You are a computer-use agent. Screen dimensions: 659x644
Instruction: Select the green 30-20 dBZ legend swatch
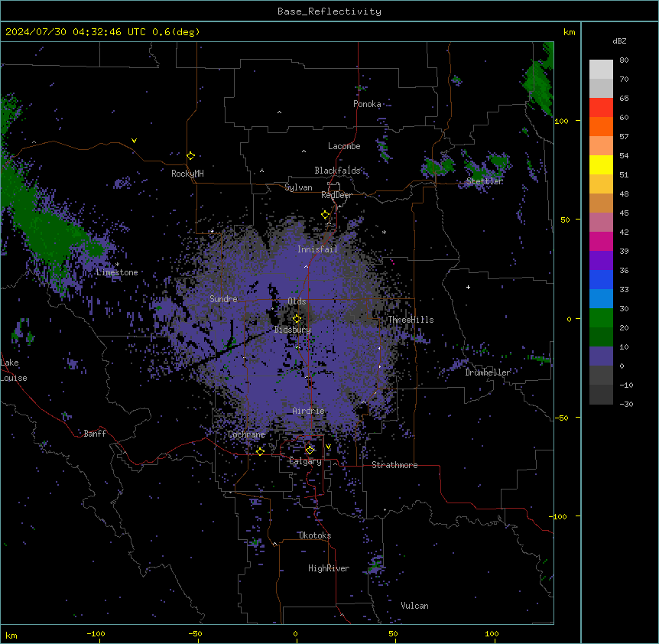click(x=601, y=318)
